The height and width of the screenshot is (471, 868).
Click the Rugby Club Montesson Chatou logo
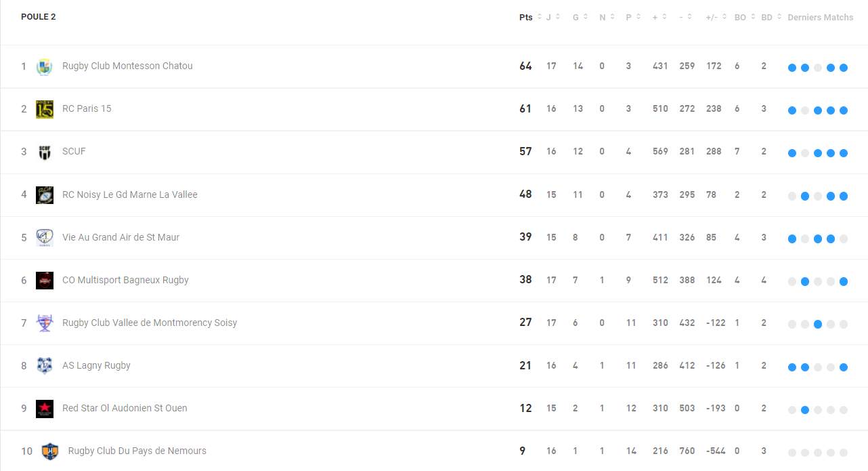click(x=44, y=66)
